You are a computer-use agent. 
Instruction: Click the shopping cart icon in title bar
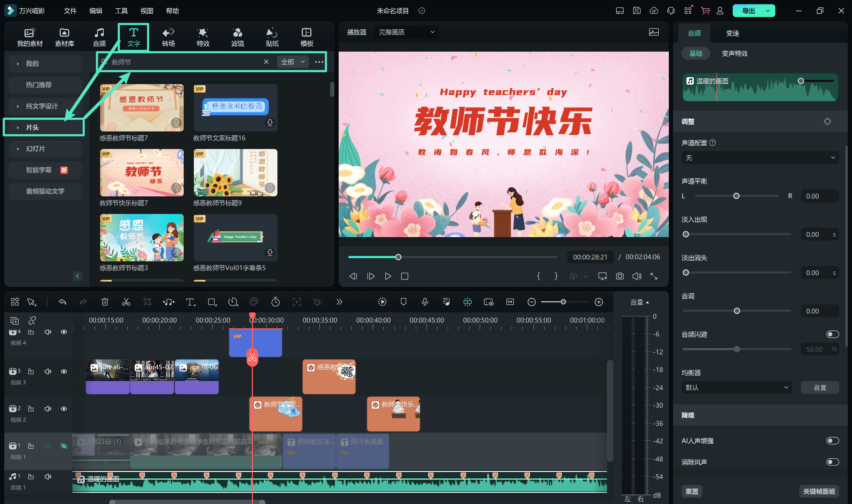705,11
